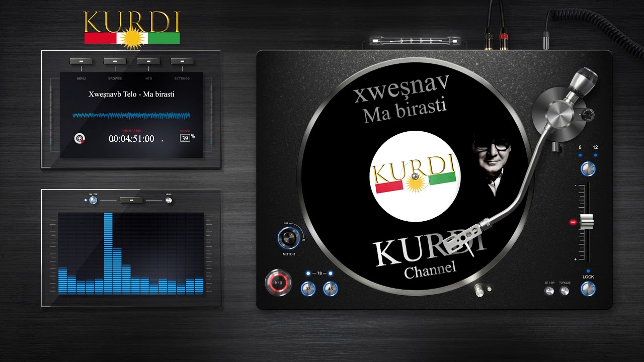Click the TIME ELAPSED red label
Viewport: 644px width, 362px height.
tap(131, 130)
